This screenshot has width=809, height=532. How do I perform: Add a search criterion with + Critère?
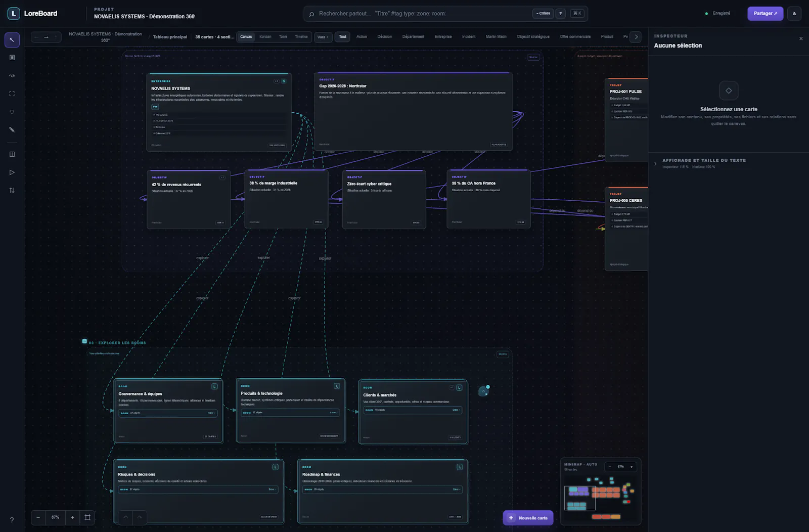point(544,14)
